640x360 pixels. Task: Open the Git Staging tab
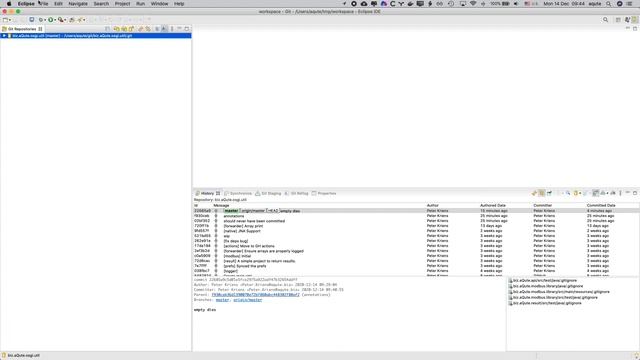click(268, 193)
